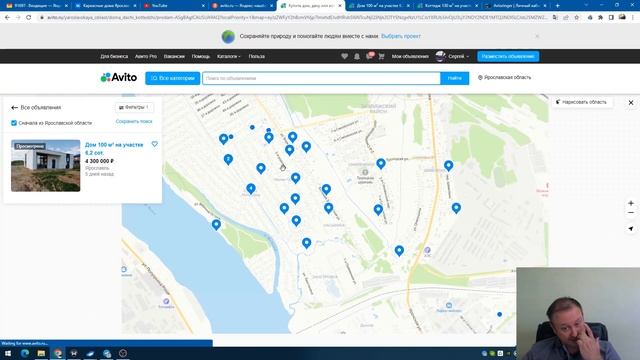Image resolution: width=640 pixels, height=360 pixels.
Task: Click the Найти search button
Action: point(455,78)
